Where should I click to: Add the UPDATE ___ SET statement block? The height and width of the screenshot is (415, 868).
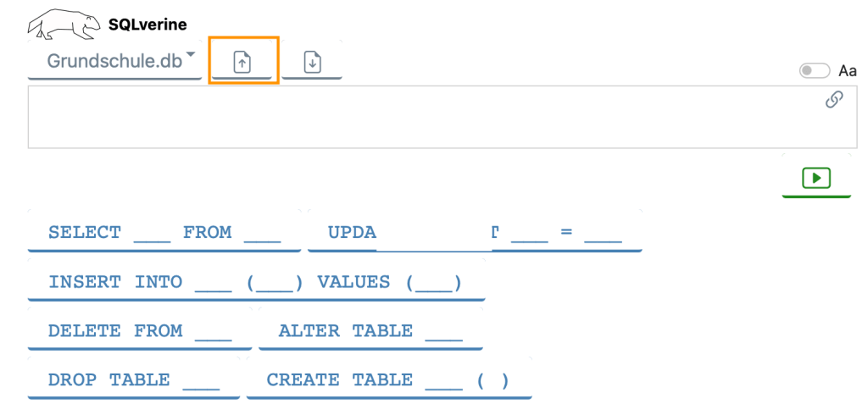(x=475, y=233)
